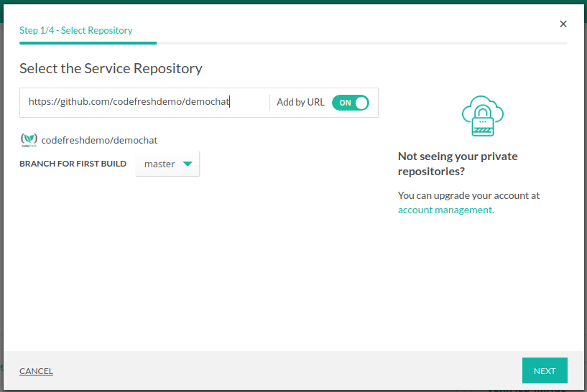Click the Add by URL label
This screenshot has height=392, width=587.
pos(300,103)
